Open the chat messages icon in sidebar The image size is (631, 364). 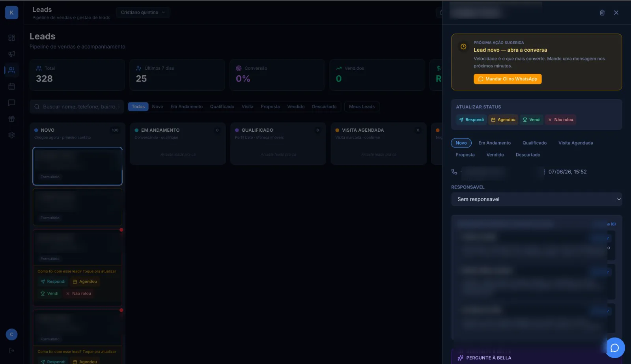[11, 103]
